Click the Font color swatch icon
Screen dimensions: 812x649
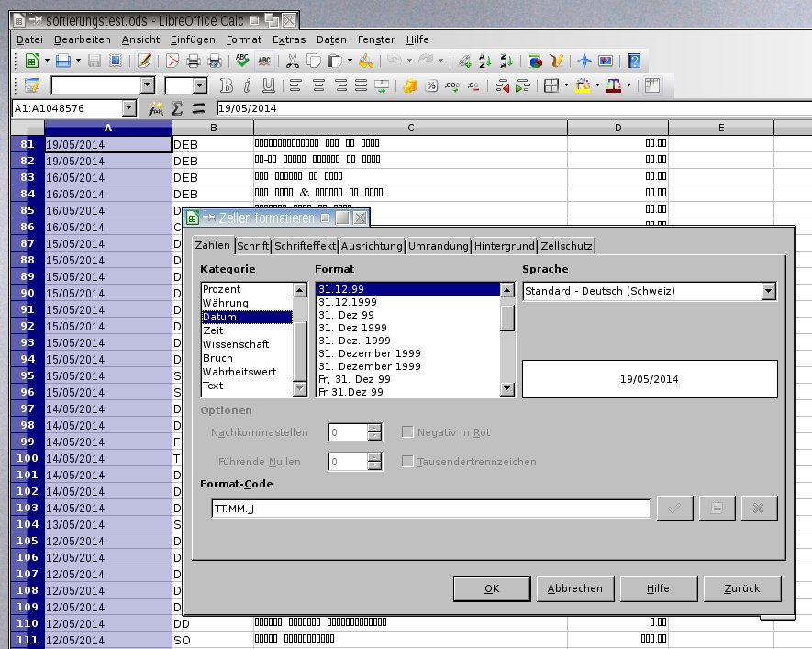click(x=614, y=85)
